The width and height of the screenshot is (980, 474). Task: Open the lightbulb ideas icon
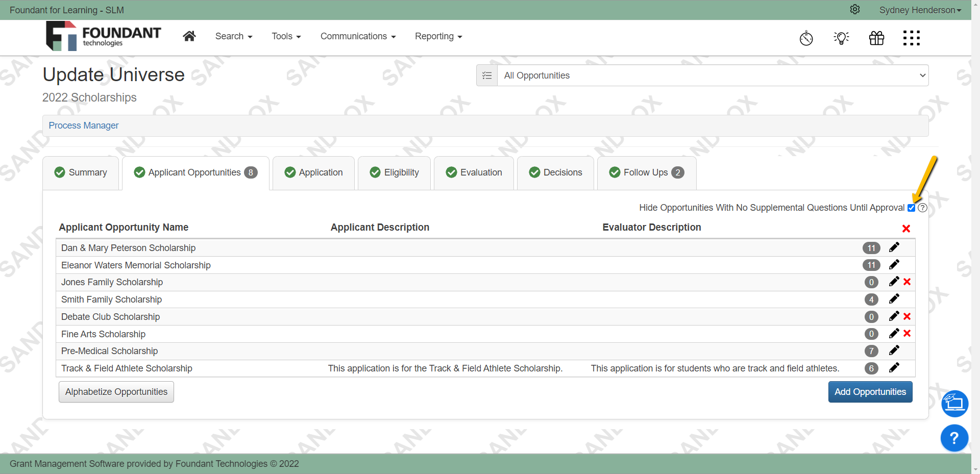(841, 38)
